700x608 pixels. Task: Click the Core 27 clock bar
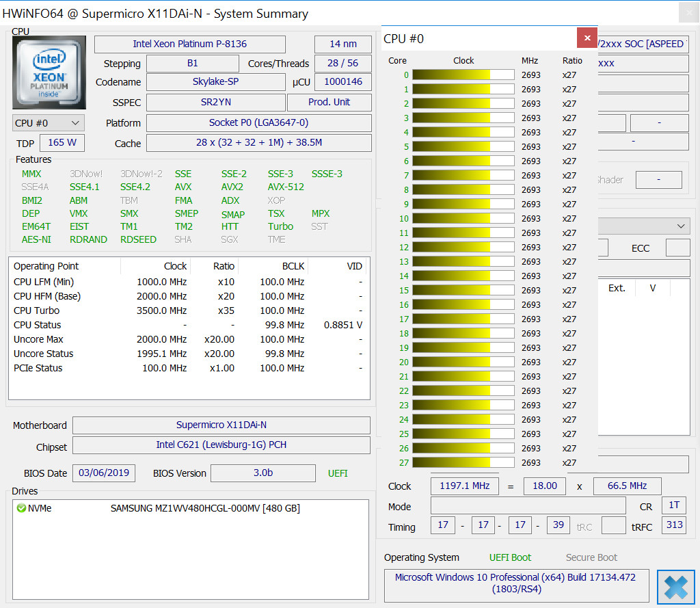pyautogui.click(x=463, y=463)
